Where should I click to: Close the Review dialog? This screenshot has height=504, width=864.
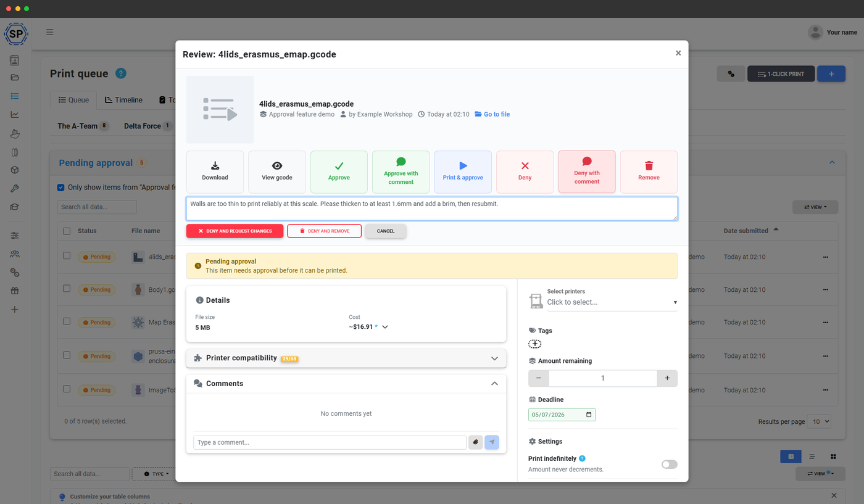click(x=678, y=53)
